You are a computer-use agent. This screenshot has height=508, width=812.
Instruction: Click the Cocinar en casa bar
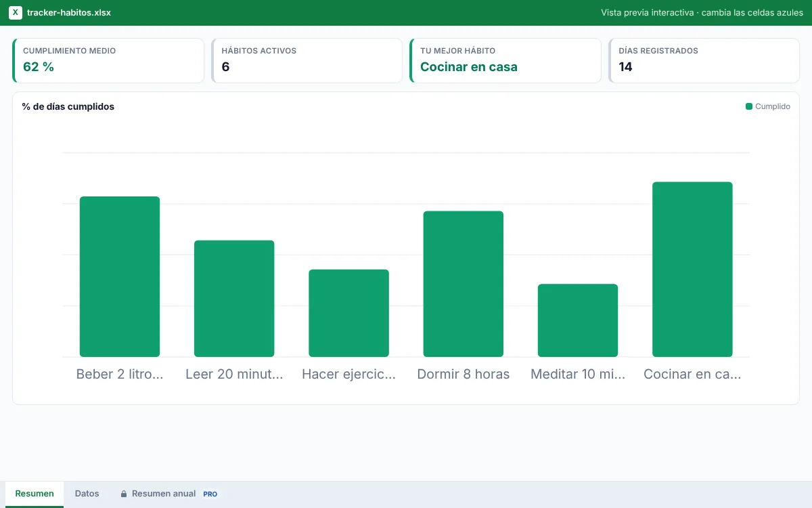pyautogui.click(x=692, y=270)
